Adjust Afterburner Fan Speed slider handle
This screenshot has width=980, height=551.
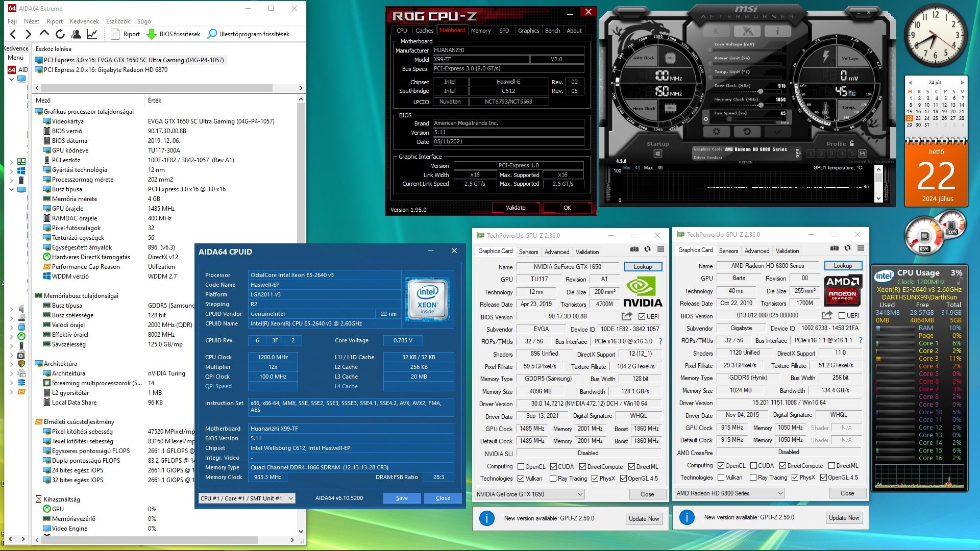coord(729,119)
